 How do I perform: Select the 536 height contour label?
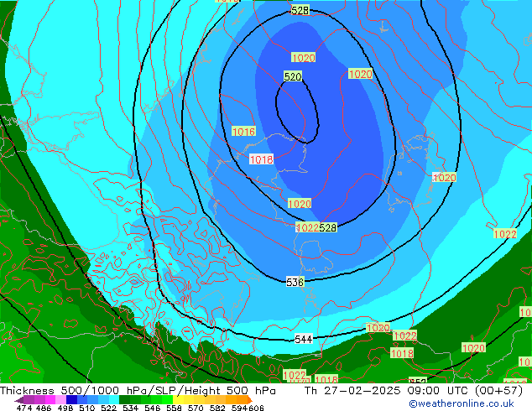click(x=295, y=282)
